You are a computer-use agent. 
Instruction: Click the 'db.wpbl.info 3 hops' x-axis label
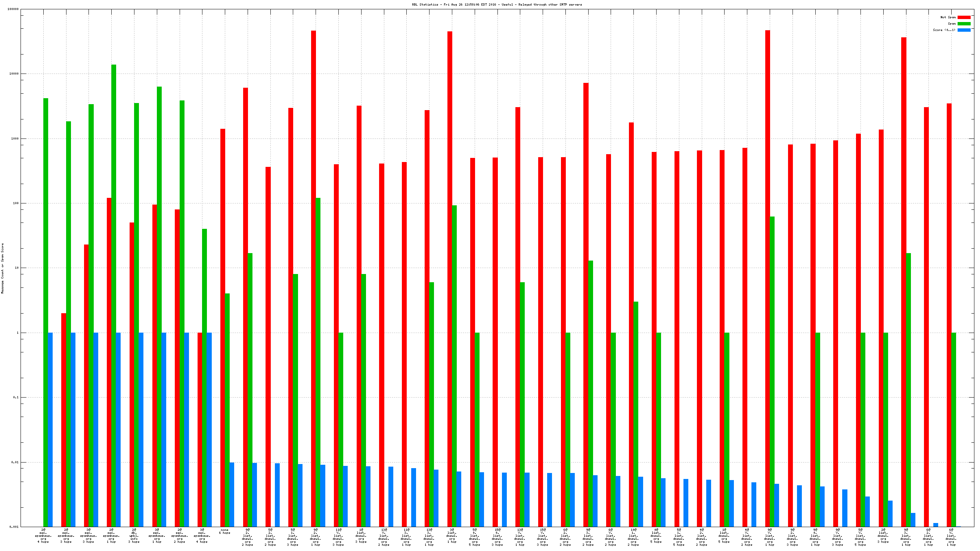pyautogui.click(x=134, y=535)
